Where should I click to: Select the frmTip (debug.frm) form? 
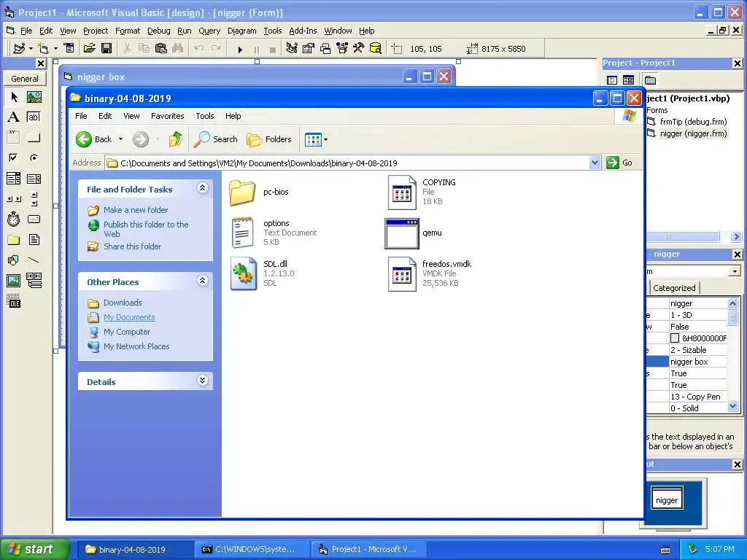(693, 122)
